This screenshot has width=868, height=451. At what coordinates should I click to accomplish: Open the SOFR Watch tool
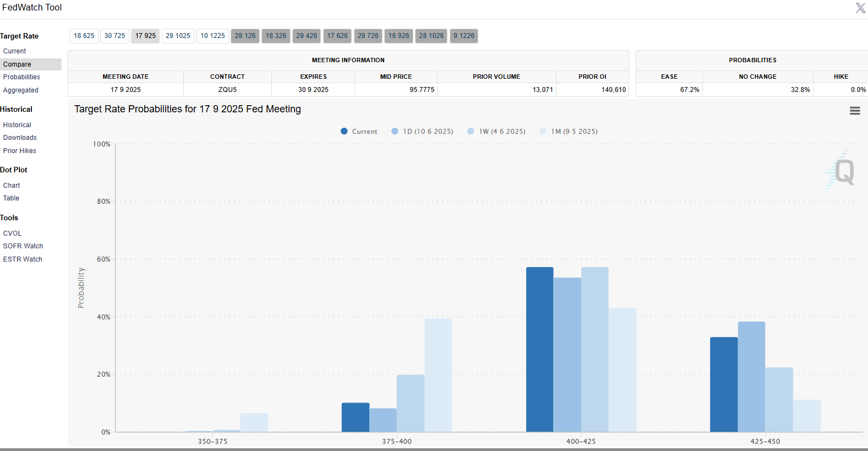[x=23, y=246]
